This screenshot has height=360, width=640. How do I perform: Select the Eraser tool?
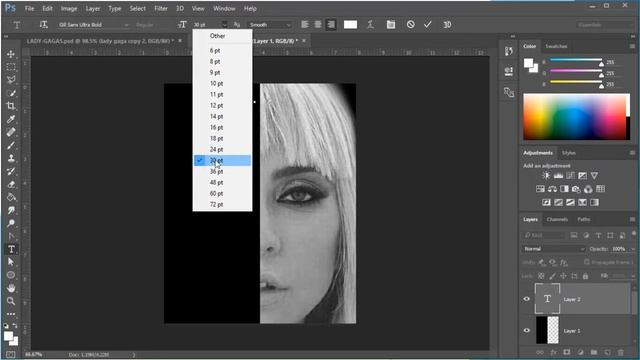[x=11, y=184]
